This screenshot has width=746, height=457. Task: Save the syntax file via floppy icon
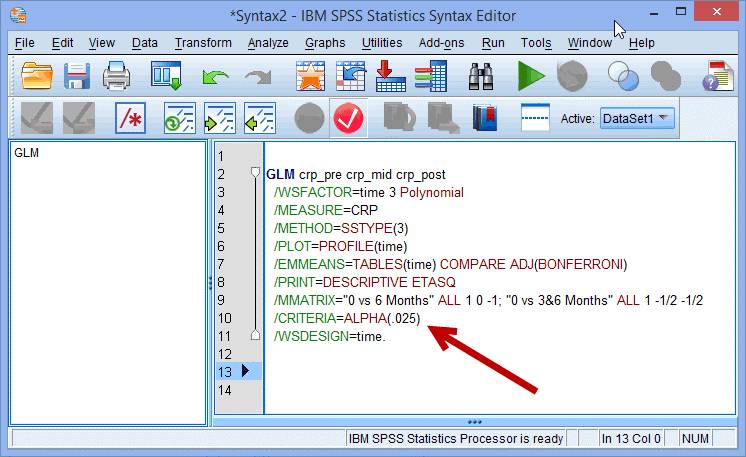click(77, 76)
